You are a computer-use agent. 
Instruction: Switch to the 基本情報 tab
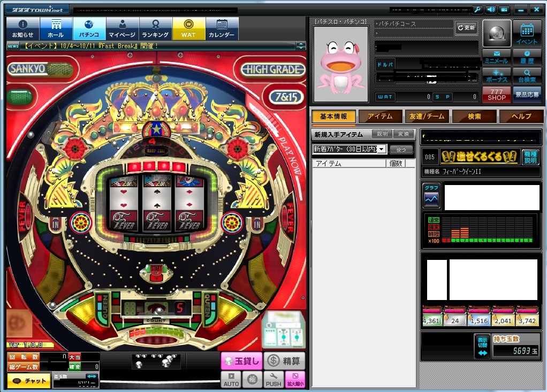(333, 117)
